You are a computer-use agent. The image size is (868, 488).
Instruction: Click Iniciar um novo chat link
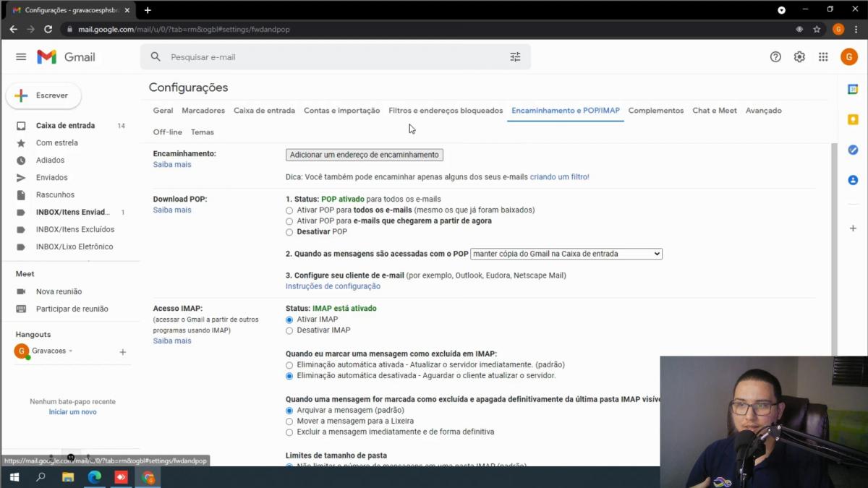pos(72,412)
